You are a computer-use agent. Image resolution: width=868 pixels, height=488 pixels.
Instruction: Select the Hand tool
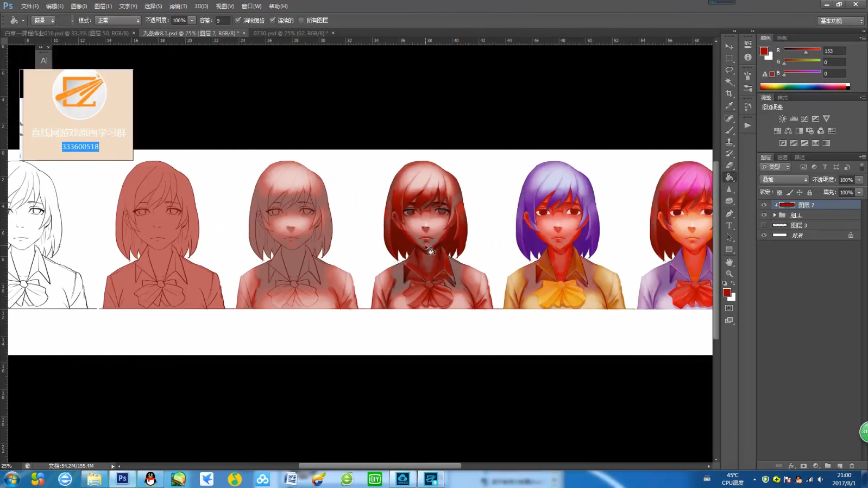tap(729, 262)
